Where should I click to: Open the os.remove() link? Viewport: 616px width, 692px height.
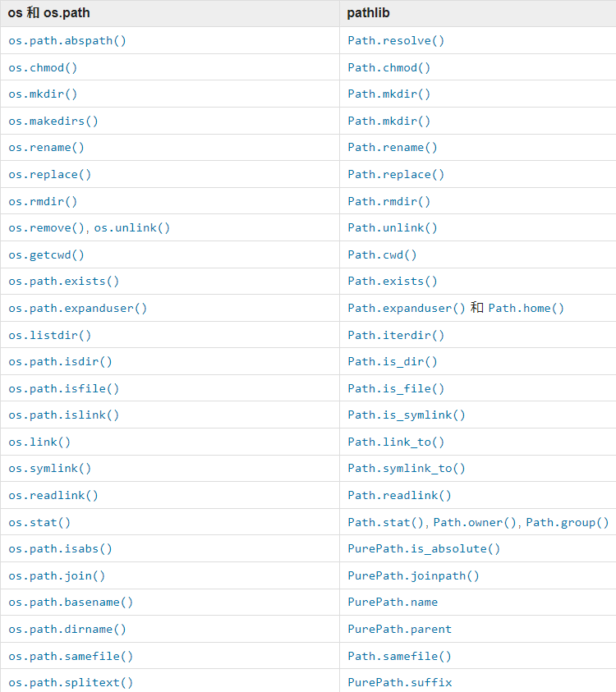tap(47, 227)
